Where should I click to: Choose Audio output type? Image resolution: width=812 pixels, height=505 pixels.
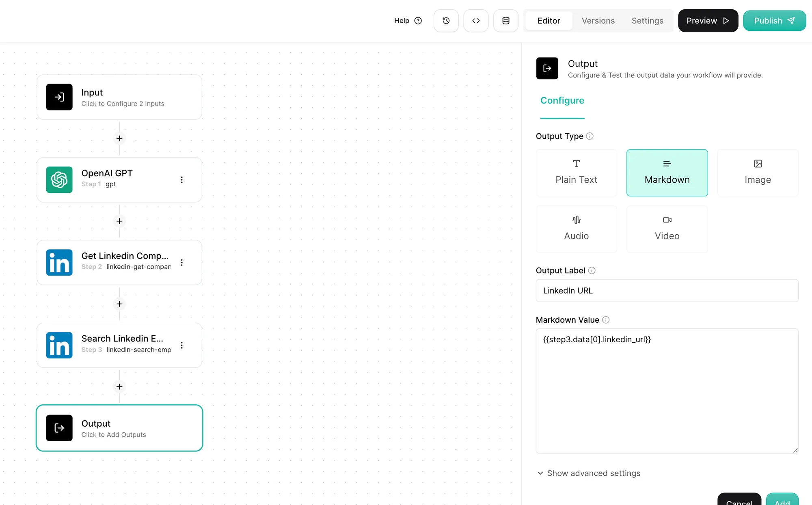click(576, 229)
